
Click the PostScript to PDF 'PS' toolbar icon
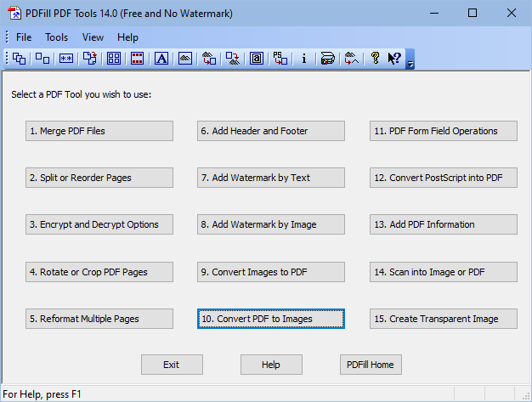[280, 59]
